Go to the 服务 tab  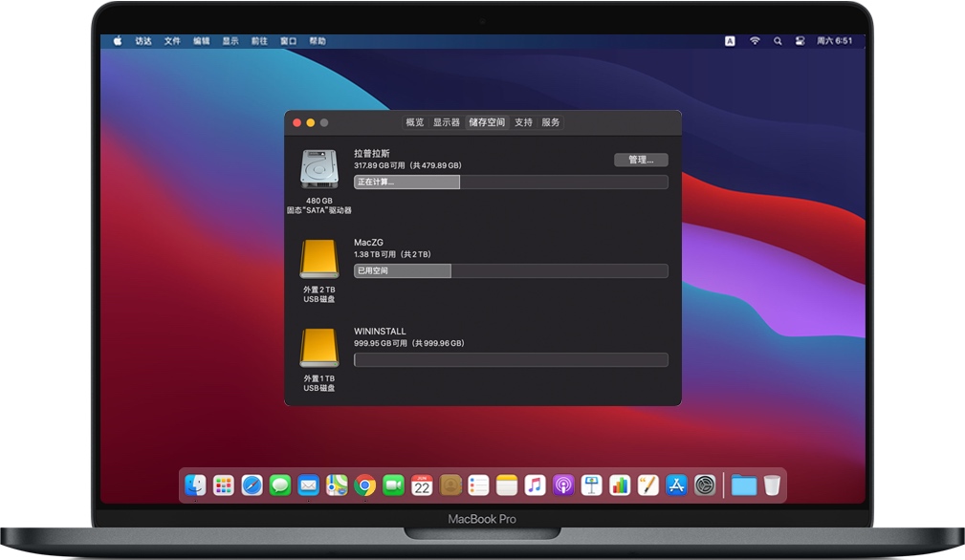pyautogui.click(x=551, y=122)
